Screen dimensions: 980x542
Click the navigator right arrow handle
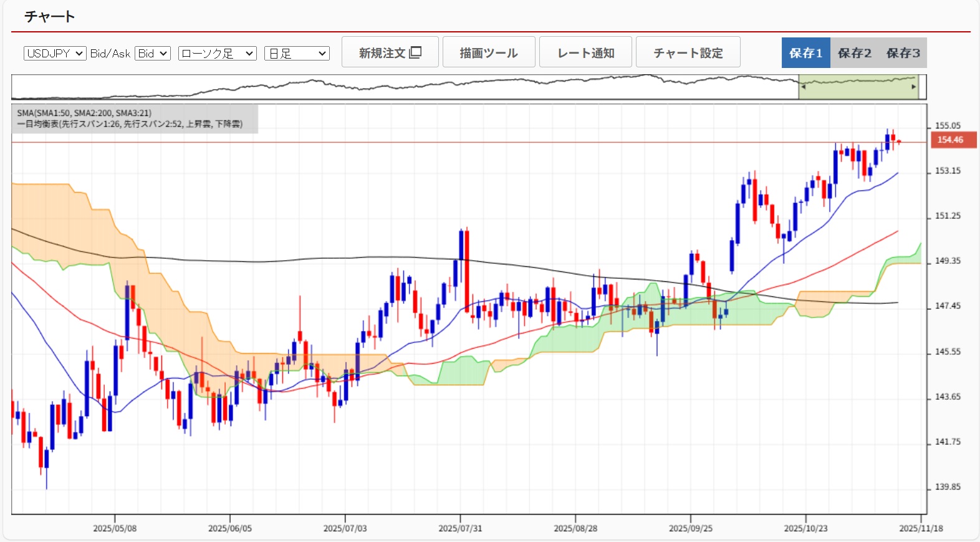pos(914,87)
